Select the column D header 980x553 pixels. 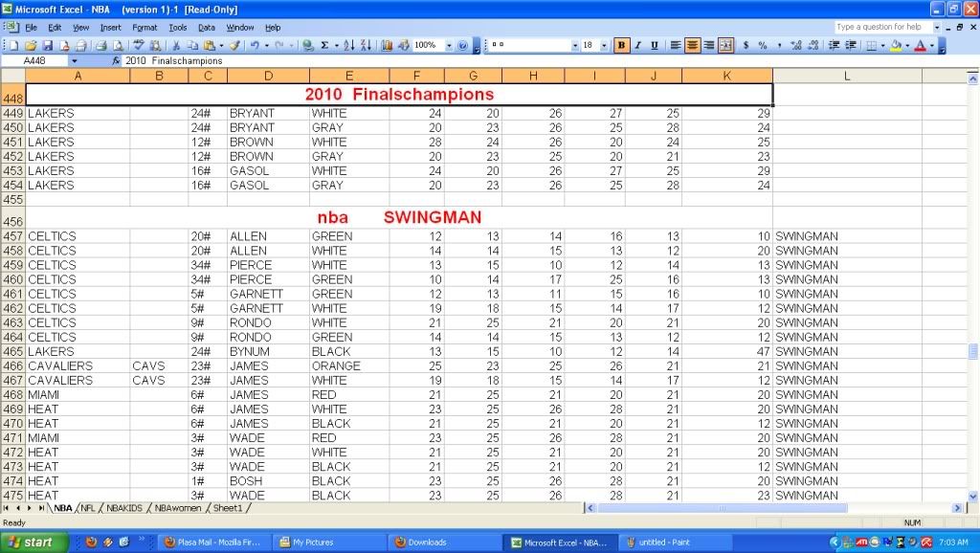coord(268,76)
